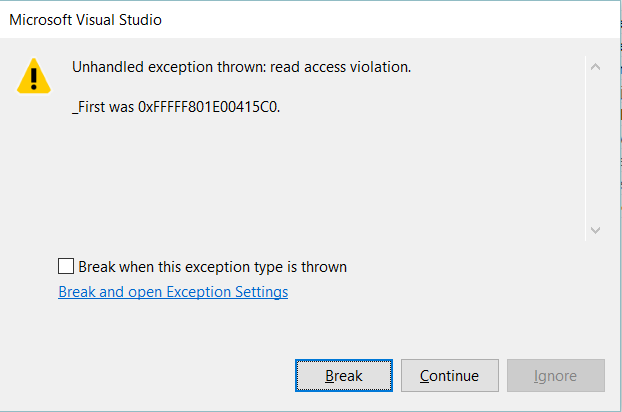Click the empty title bar area right of the title

tap(400, 20)
